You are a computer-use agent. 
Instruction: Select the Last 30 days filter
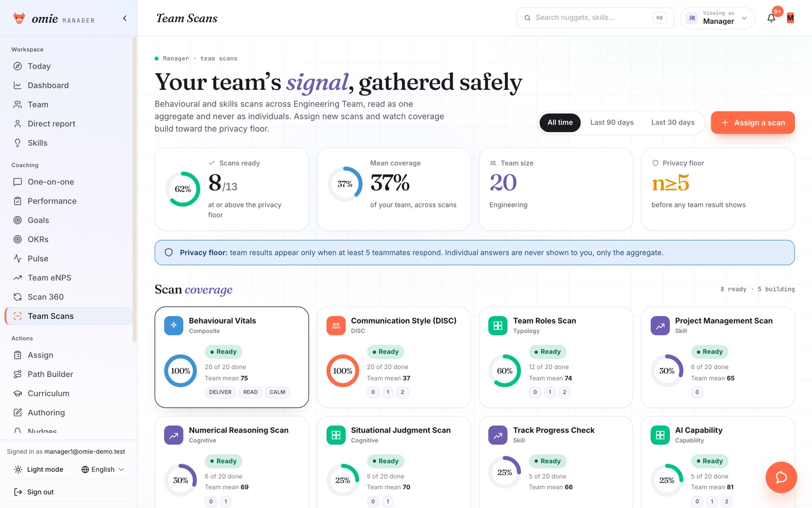coord(672,122)
